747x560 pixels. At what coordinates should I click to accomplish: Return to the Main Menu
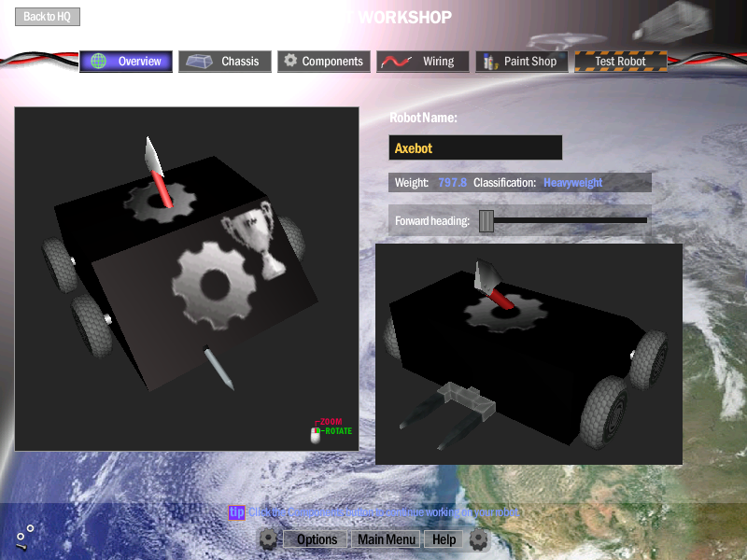tap(386, 539)
